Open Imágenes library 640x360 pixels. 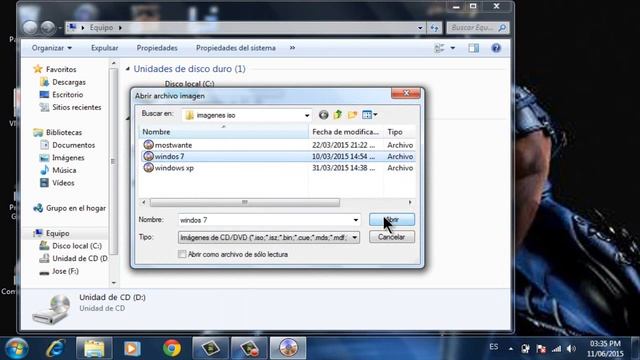tap(68, 158)
